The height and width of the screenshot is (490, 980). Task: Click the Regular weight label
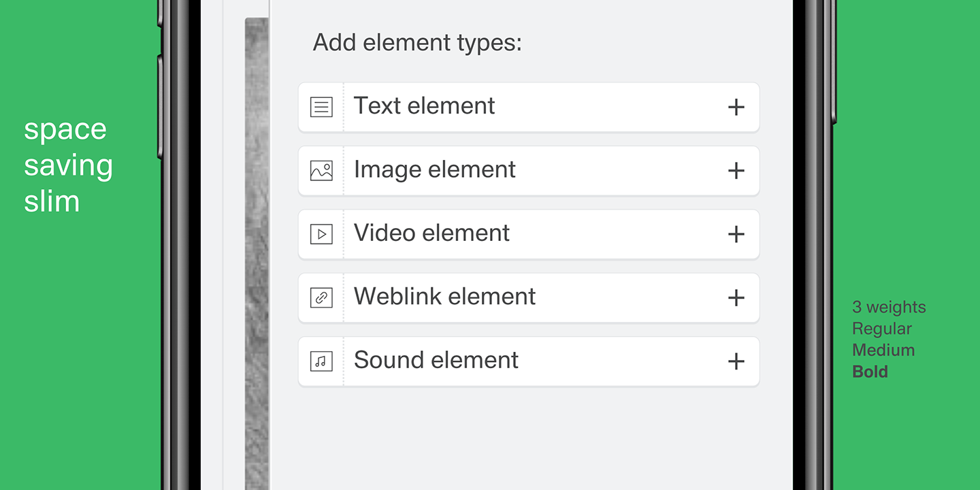click(x=882, y=329)
